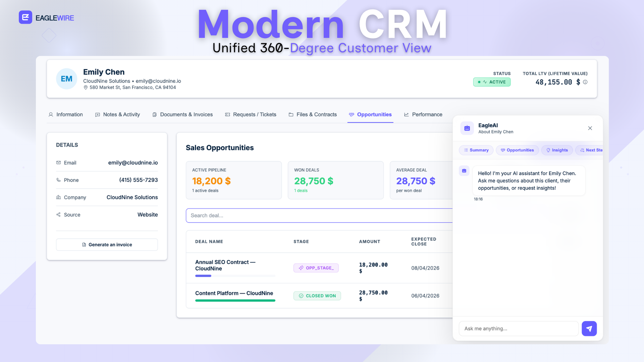This screenshot has width=644, height=362.
Task: Select the Summary chip in EagleAI
Action: coord(476,150)
